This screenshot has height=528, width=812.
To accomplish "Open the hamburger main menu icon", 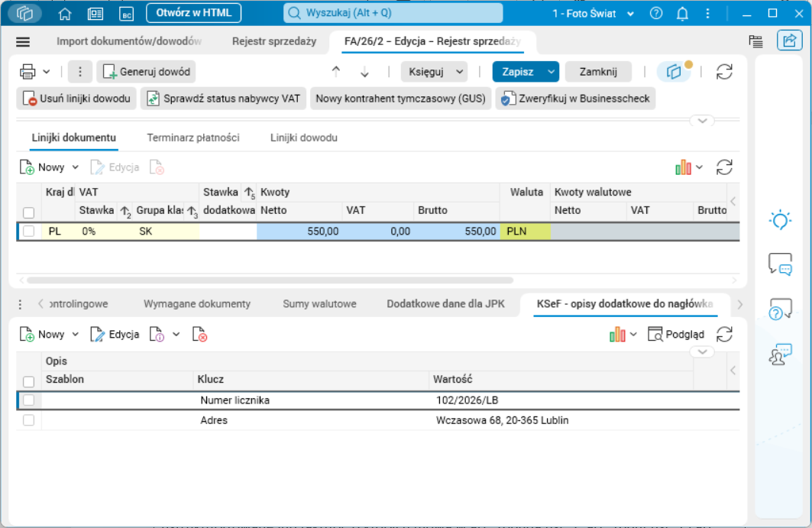I will point(23,41).
